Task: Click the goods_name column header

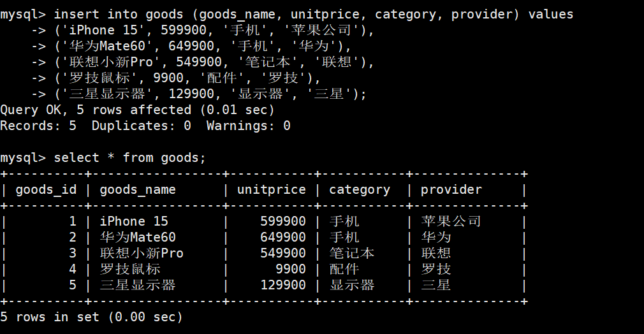Action: (x=138, y=190)
